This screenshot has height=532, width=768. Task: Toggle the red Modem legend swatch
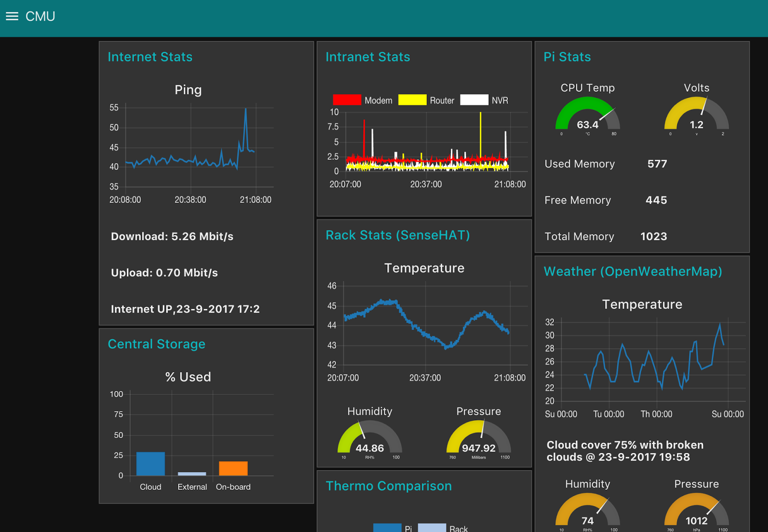[347, 100]
